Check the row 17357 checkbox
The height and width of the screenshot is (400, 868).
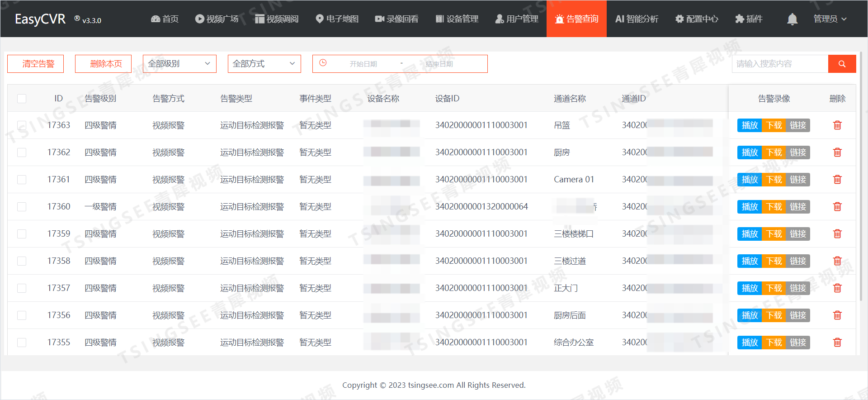pyautogui.click(x=22, y=288)
